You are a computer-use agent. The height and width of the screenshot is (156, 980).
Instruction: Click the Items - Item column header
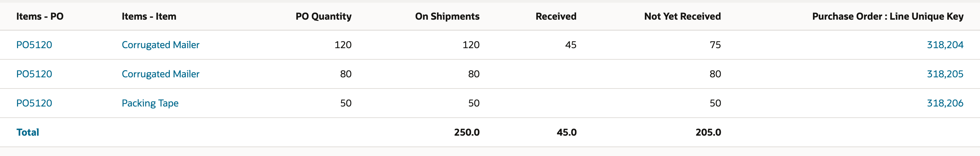click(149, 16)
